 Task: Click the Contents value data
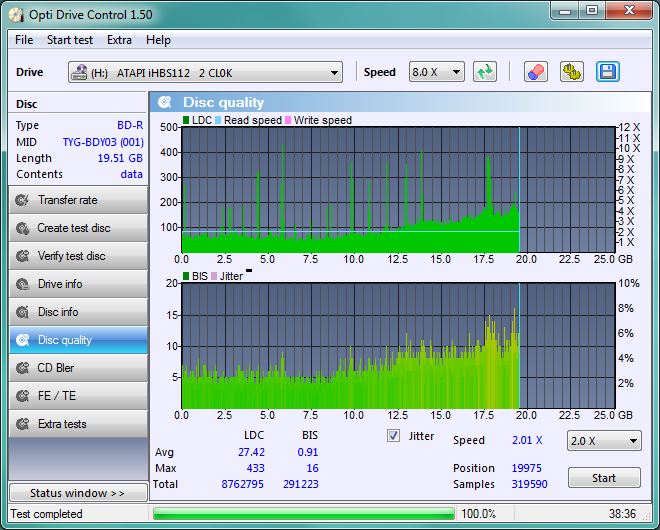point(131,174)
